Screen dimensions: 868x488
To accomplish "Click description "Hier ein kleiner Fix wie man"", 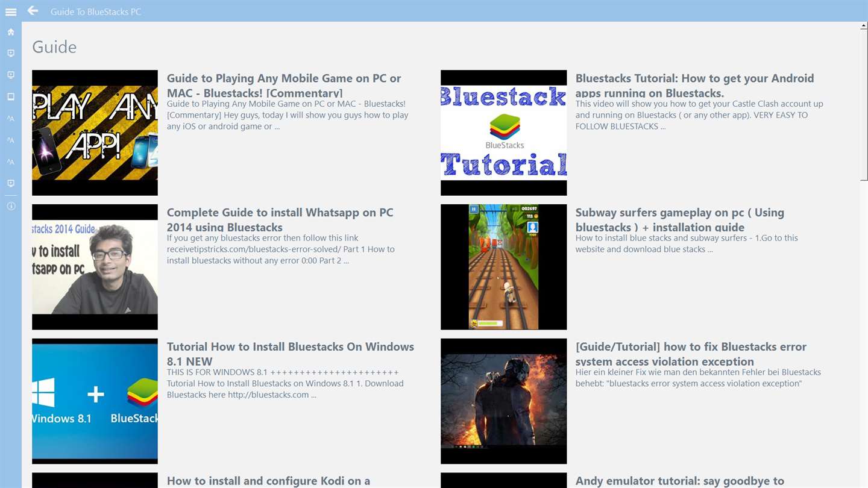I will click(698, 378).
